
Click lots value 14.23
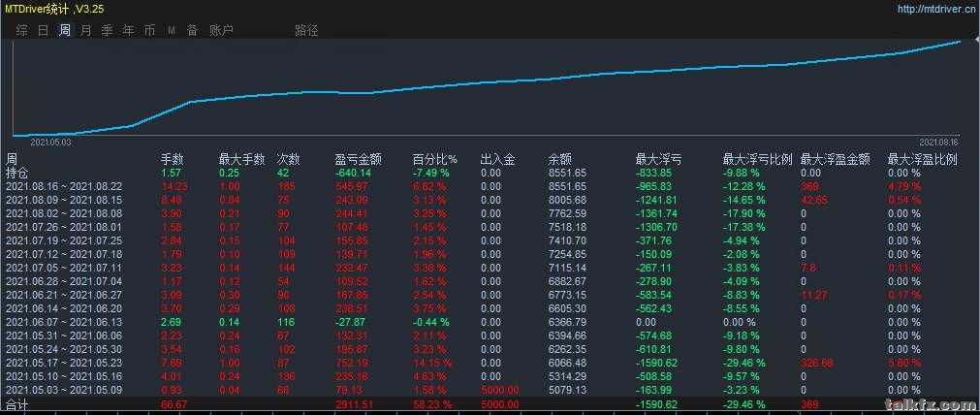(x=174, y=186)
